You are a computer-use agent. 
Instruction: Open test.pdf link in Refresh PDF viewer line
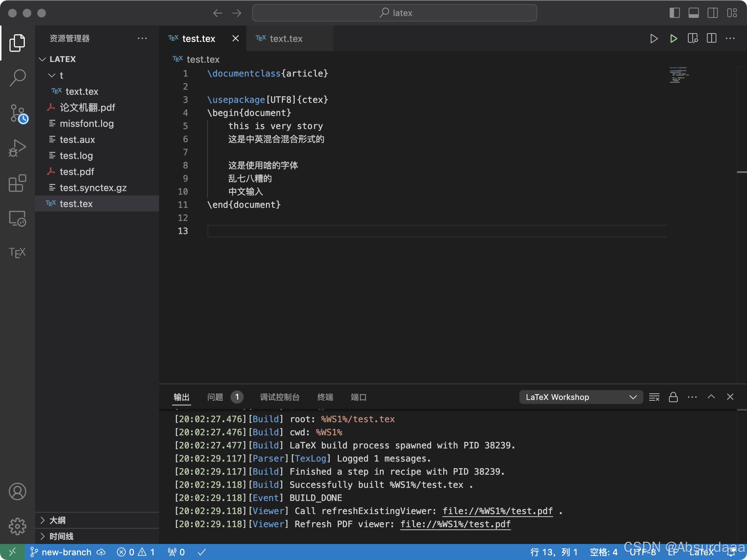click(456, 524)
